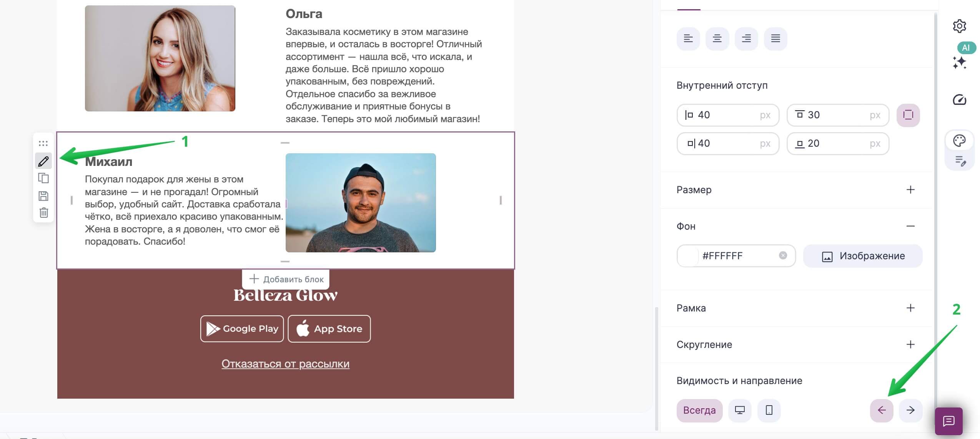Toggle desktop visibility mode
The width and height of the screenshot is (980, 439).
(x=740, y=410)
